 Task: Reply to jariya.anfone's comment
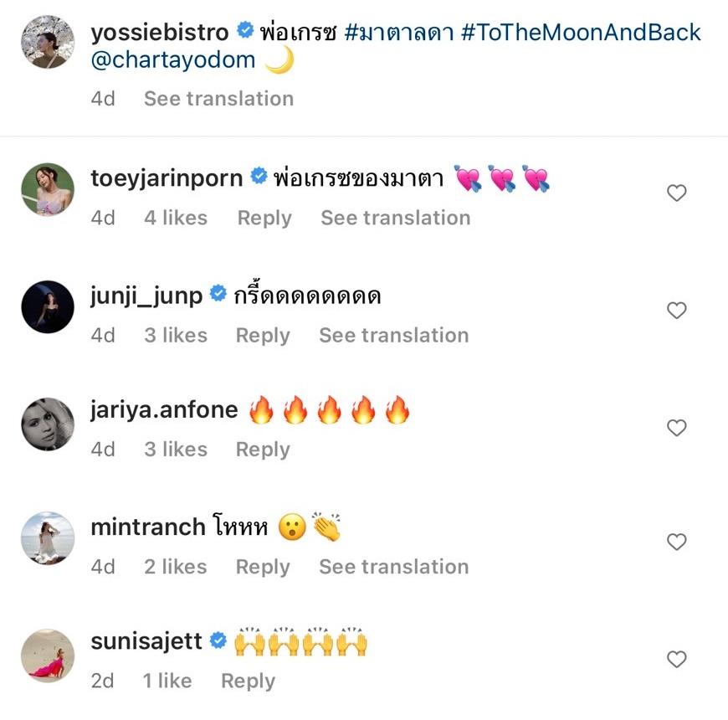(x=263, y=450)
